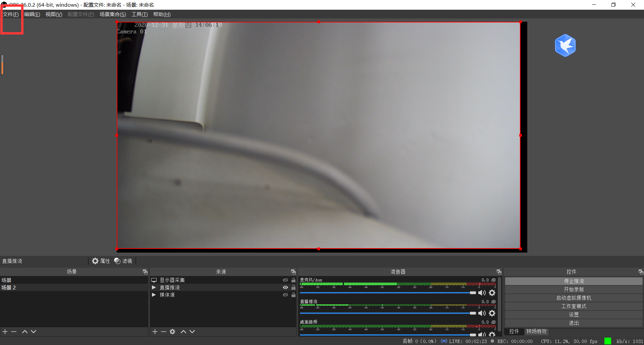Show the 媒体源 source via its eye icon

point(285,295)
